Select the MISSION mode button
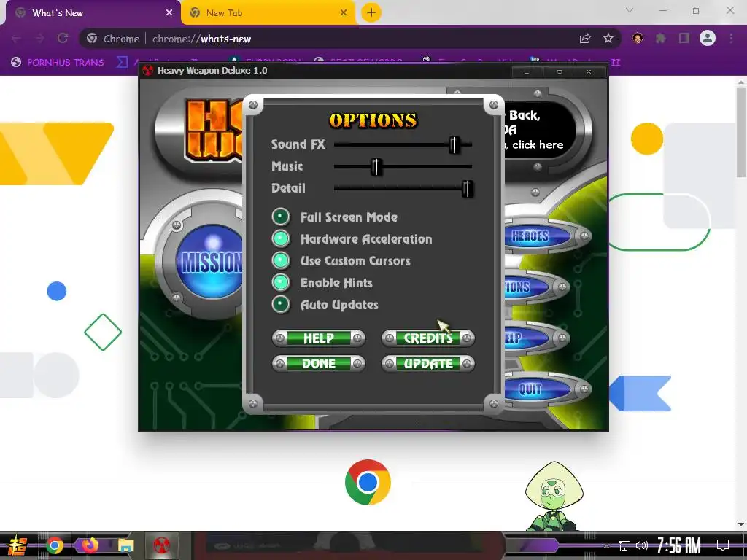Viewport: 747px width, 560px height. (x=210, y=262)
